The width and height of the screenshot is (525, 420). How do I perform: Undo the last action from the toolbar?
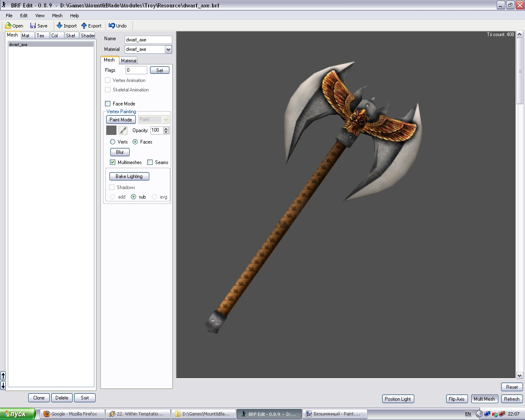coord(117,25)
